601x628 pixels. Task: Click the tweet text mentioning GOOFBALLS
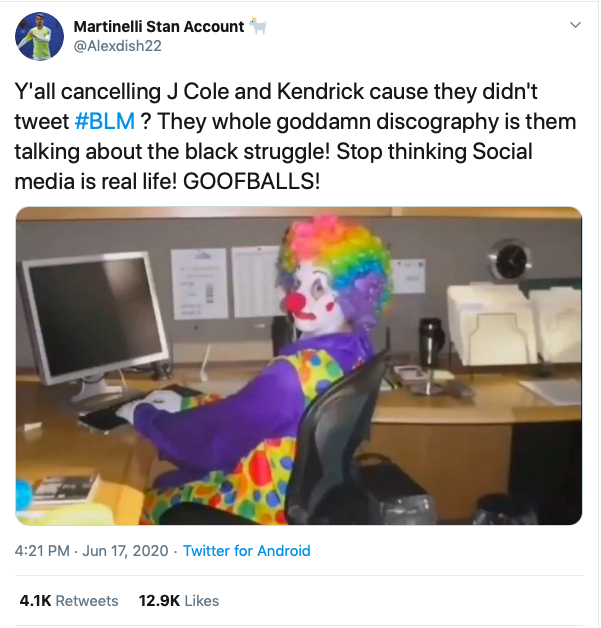point(295,136)
